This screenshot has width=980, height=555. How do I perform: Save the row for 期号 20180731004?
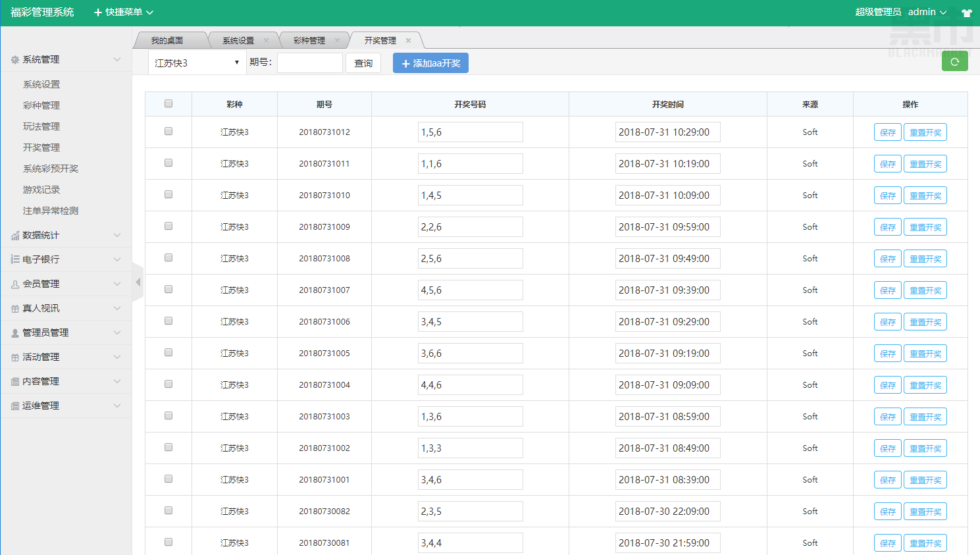coord(888,385)
